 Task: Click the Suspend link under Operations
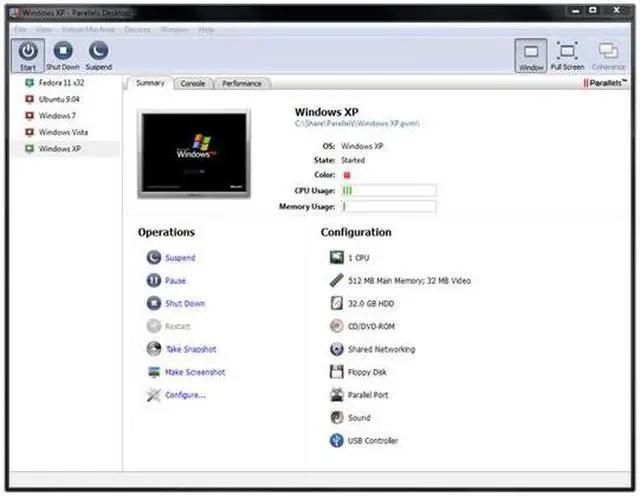pyautogui.click(x=180, y=258)
